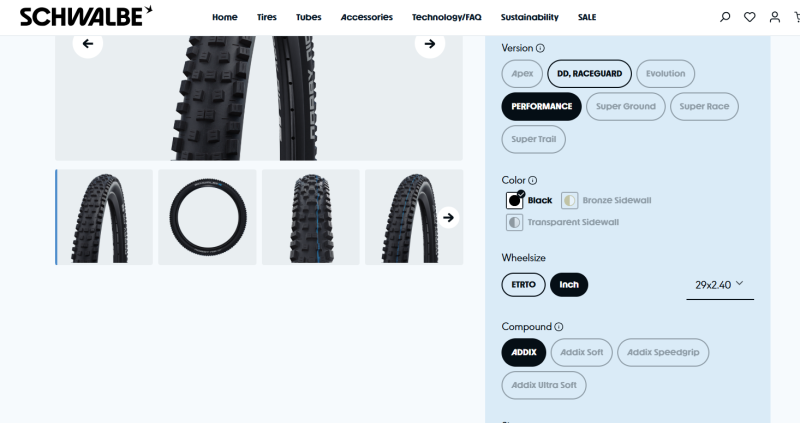
Task: Open the search magnifier icon
Action: click(725, 17)
